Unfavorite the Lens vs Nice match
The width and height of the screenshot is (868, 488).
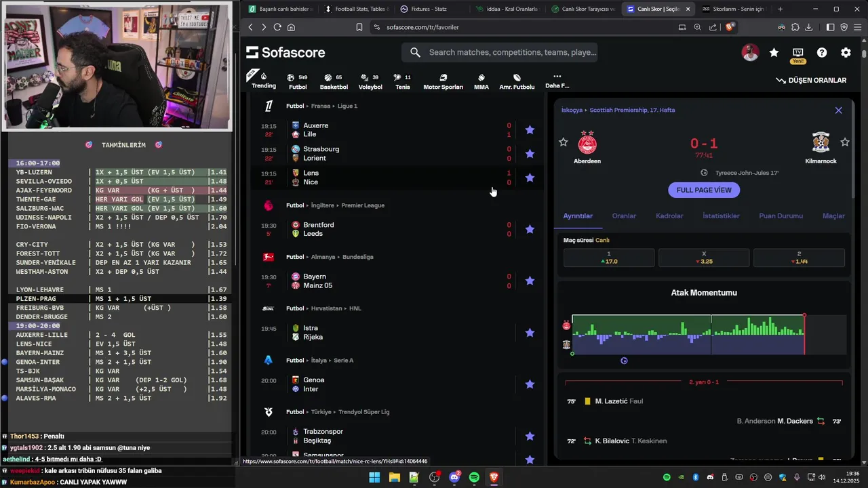point(530,178)
